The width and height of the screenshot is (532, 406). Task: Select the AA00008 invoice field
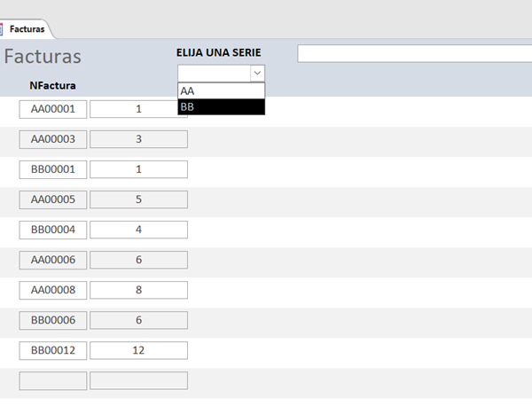[53, 290]
